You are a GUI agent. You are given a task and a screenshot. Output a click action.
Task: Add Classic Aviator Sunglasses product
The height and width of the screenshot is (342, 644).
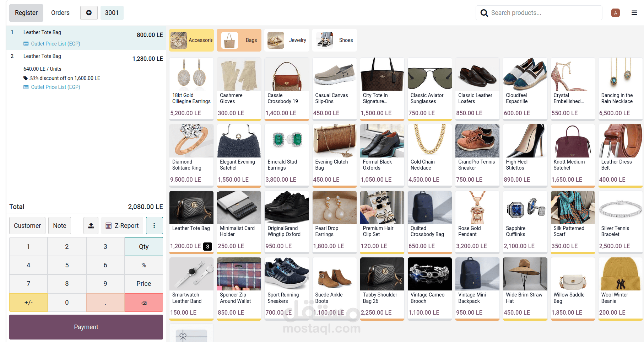click(430, 89)
